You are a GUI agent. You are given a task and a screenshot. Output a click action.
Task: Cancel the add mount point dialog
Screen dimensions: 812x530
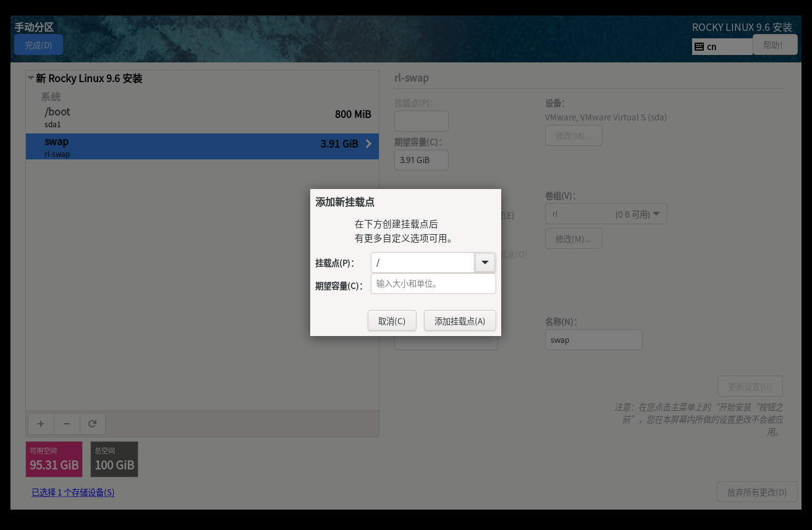392,321
